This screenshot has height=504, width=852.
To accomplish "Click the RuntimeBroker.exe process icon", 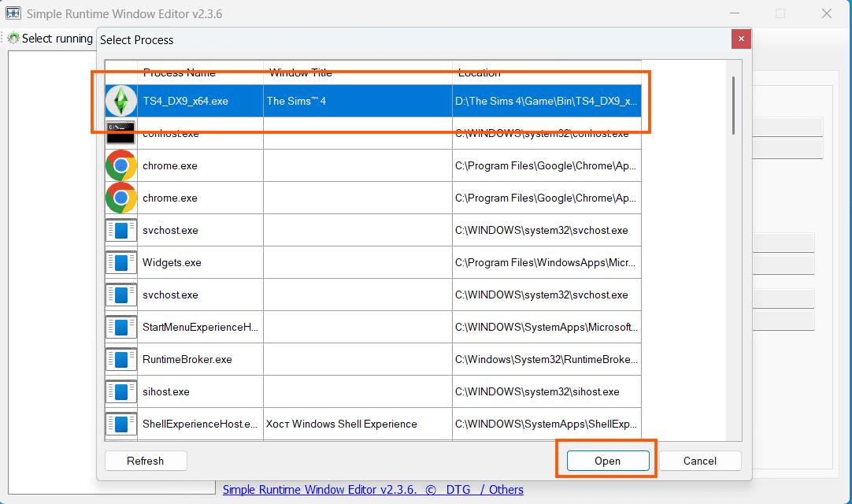I will click(x=120, y=359).
